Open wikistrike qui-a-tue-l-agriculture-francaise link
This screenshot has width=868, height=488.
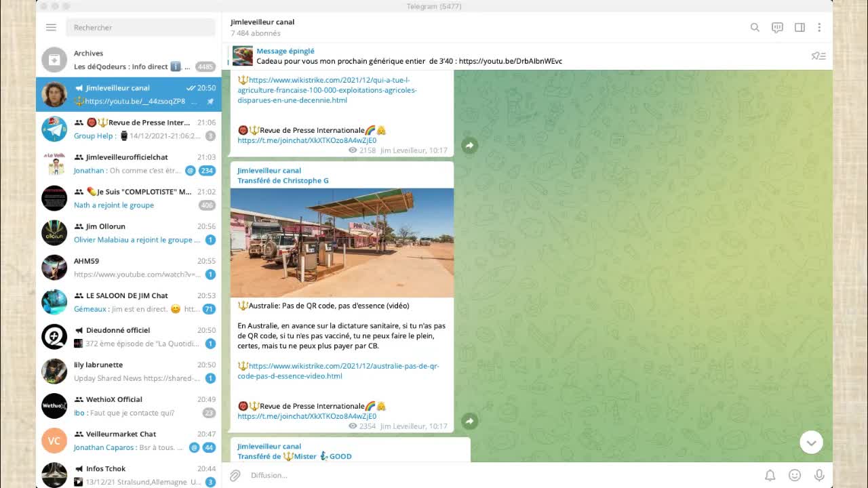click(x=328, y=89)
